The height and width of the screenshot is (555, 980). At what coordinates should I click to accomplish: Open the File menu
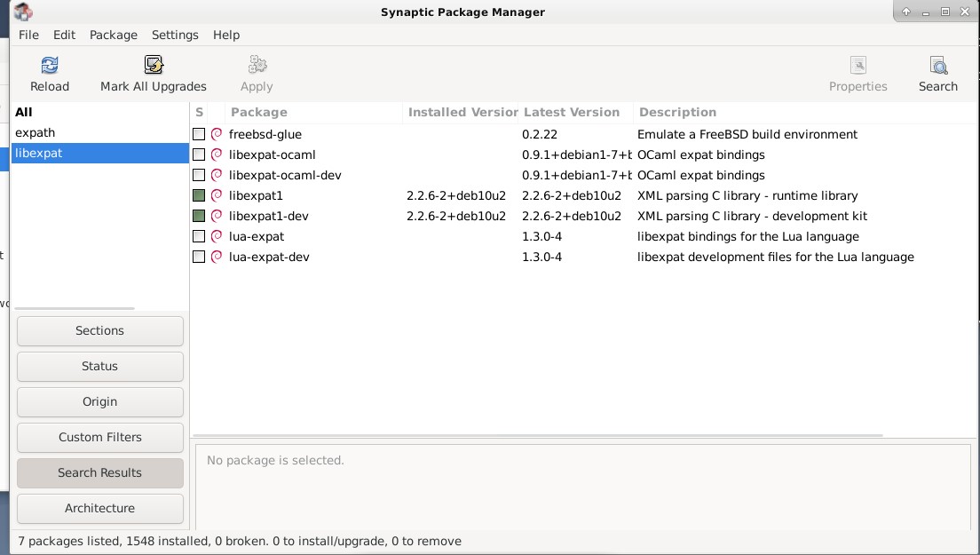28,35
